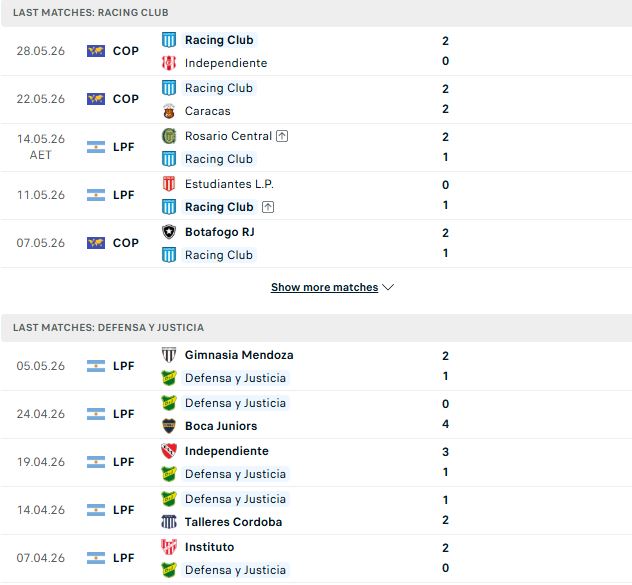Click the Boca Juniors crest icon
The image size is (632, 585).
point(168,426)
